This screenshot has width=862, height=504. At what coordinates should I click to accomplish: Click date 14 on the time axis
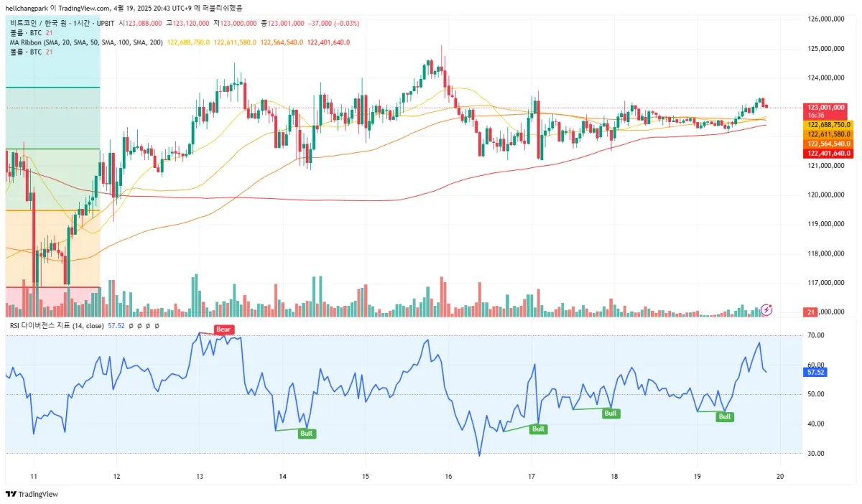(x=282, y=476)
